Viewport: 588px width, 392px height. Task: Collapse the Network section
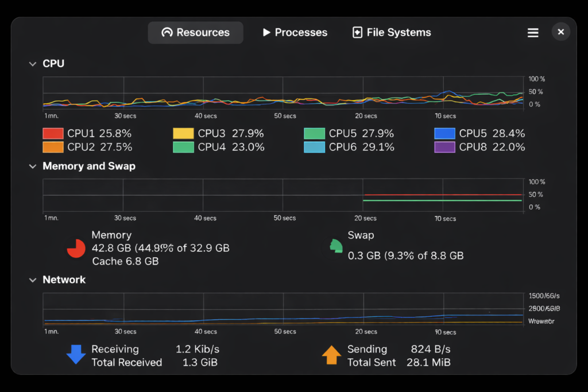pos(33,280)
